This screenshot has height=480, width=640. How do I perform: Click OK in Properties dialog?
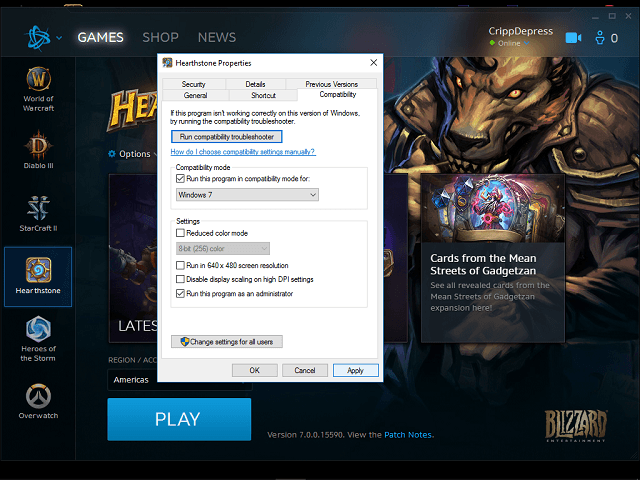point(255,370)
